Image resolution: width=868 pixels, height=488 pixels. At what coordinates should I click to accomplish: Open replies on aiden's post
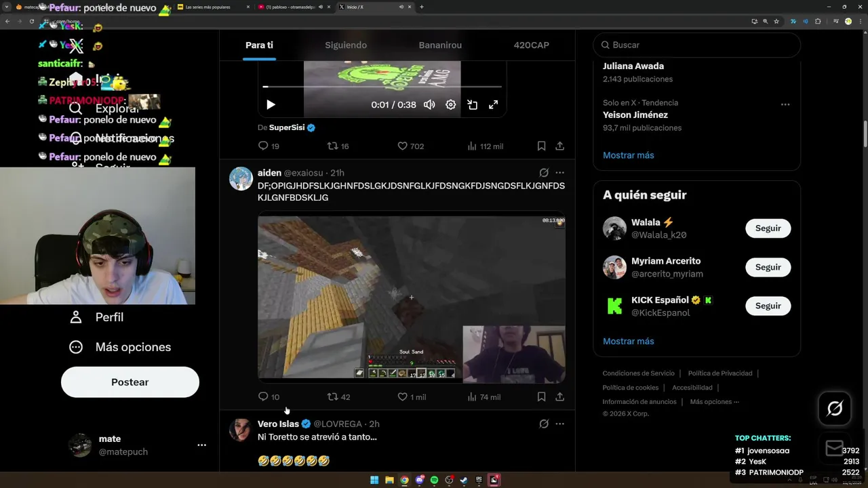tap(269, 396)
